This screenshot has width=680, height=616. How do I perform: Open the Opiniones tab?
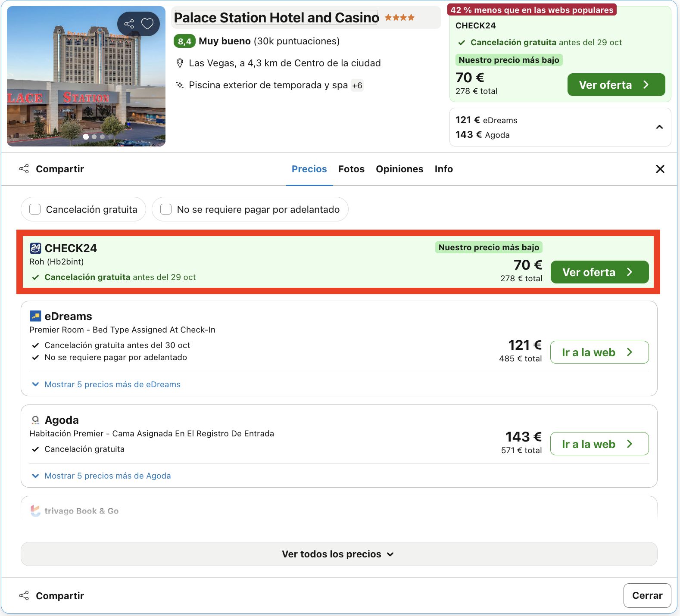click(399, 169)
